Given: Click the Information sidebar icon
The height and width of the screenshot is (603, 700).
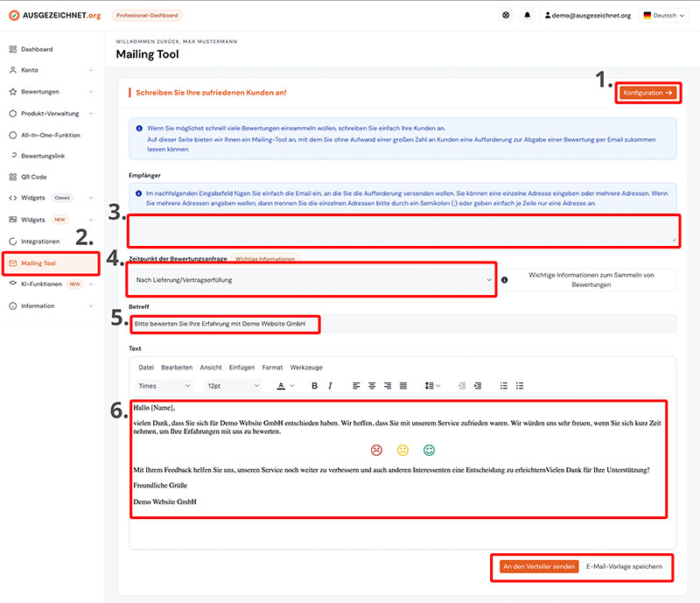Looking at the screenshot, I should [x=13, y=306].
